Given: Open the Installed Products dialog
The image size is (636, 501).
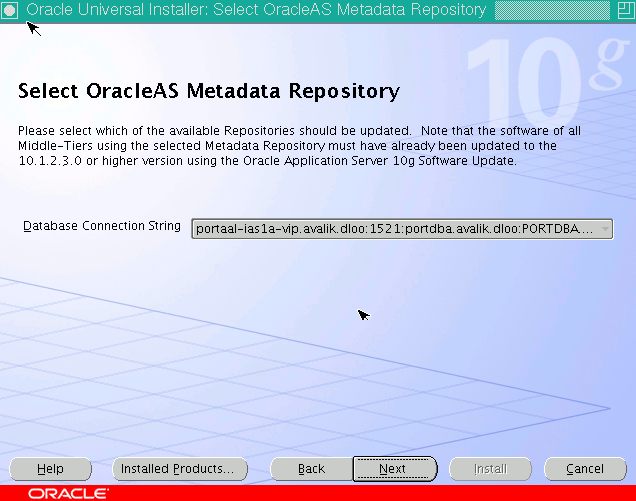Looking at the screenshot, I should pyautogui.click(x=180, y=469).
